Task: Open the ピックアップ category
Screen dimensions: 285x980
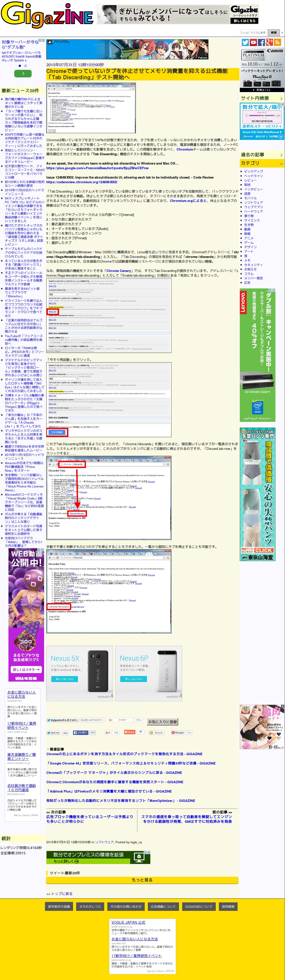Action: click(253, 172)
